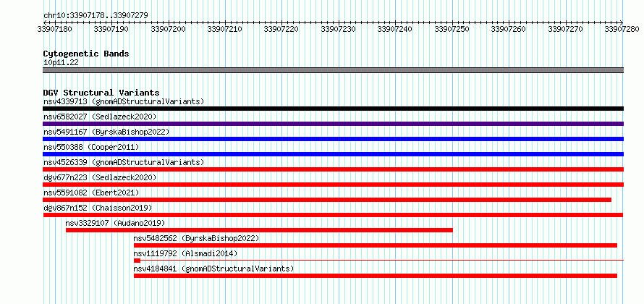644x304 pixels.
Task: Select the red nsv4184841 variant bar
Action: click(x=376, y=276)
